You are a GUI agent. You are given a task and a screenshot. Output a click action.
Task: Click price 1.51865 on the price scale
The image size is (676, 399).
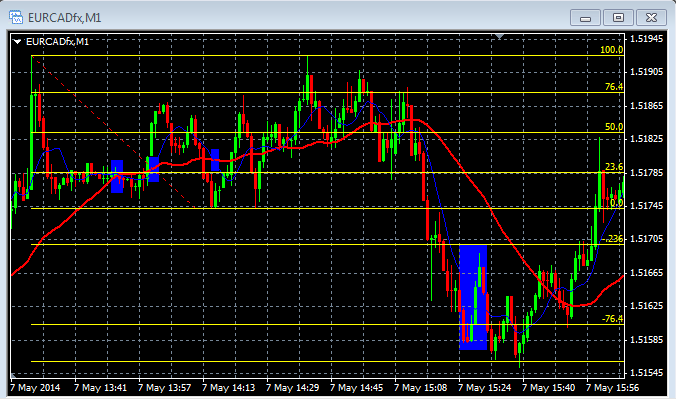point(646,106)
